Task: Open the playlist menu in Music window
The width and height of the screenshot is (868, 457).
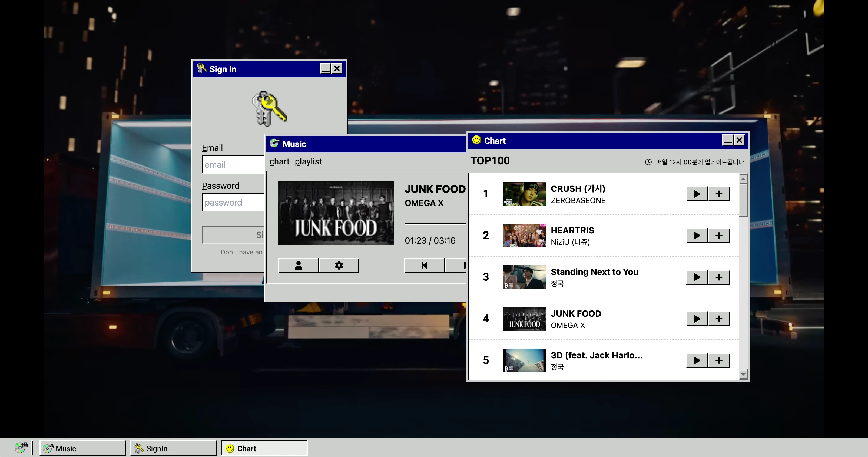Action: (308, 161)
